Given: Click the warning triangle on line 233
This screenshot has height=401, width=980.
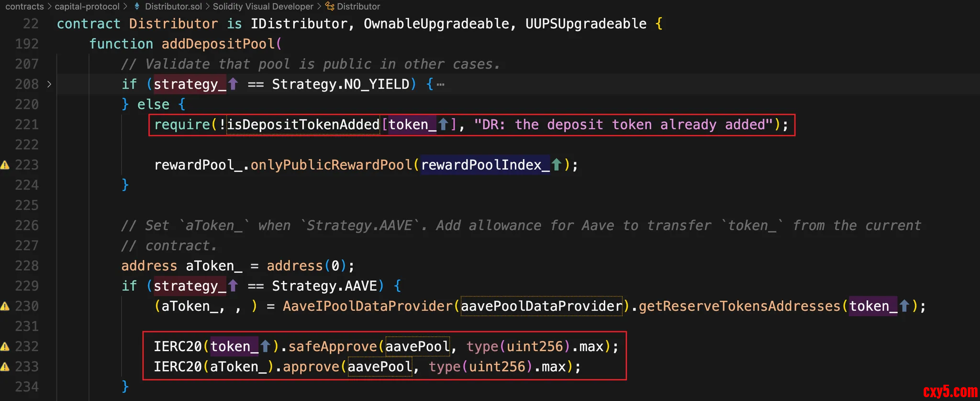Looking at the screenshot, I should click(5, 367).
